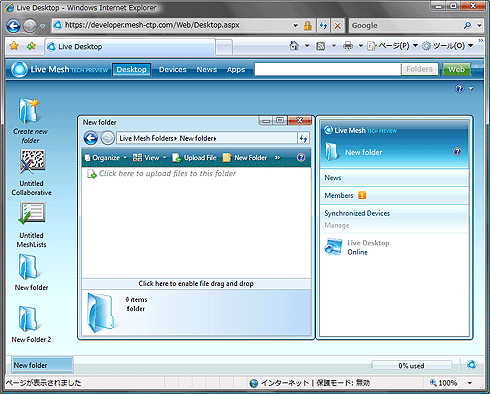Click the Manage link under Synchronized Devices

click(337, 225)
